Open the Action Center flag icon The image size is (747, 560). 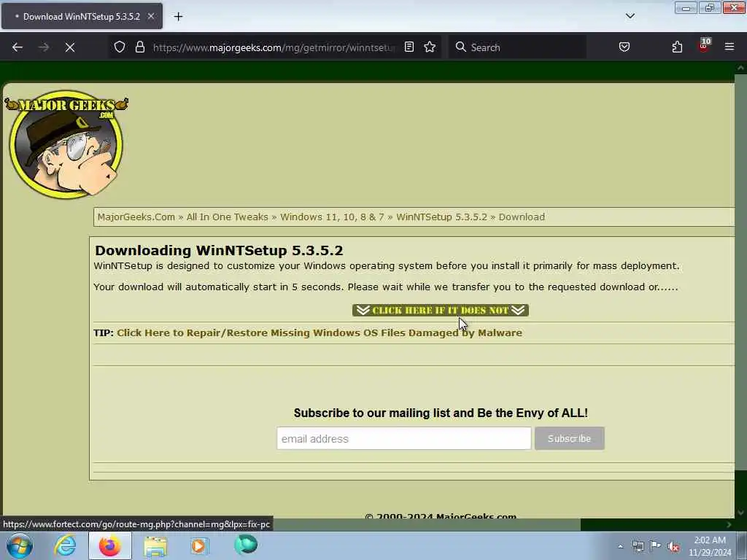656,546
